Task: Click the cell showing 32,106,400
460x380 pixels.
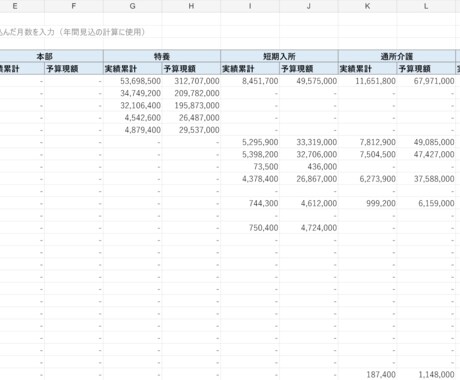Action: coord(132,105)
